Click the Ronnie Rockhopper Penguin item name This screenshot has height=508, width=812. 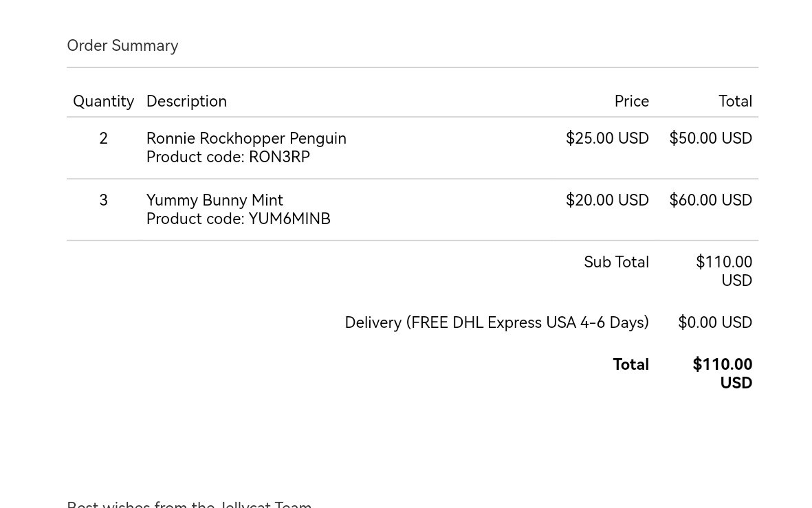click(246, 138)
